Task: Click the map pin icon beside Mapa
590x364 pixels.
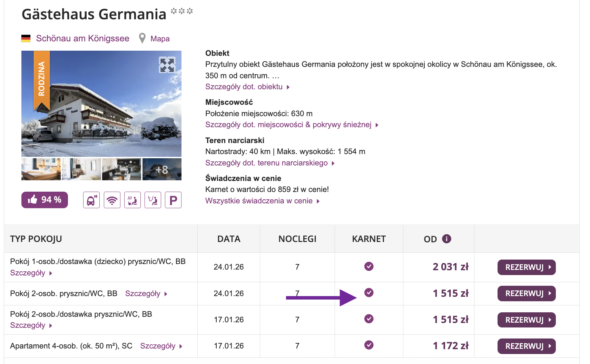Action: point(142,38)
